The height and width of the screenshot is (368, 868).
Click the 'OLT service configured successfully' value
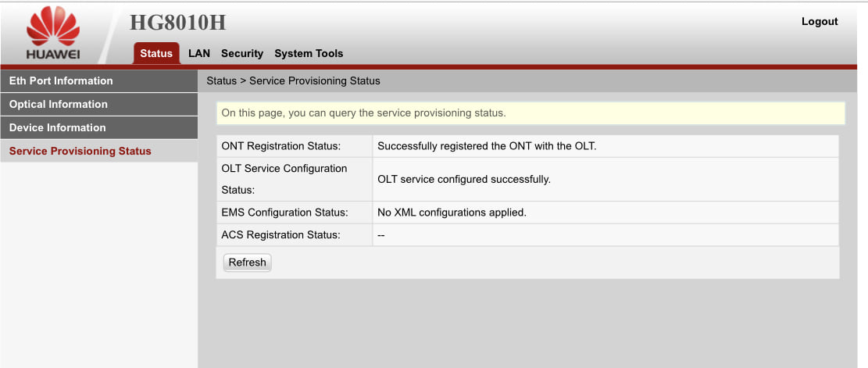[464, 179]
